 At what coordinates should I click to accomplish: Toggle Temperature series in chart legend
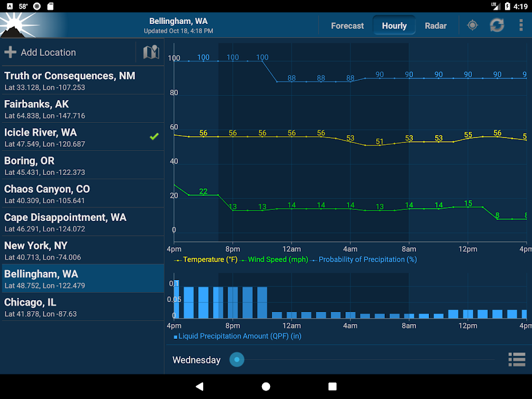[206, 260]
